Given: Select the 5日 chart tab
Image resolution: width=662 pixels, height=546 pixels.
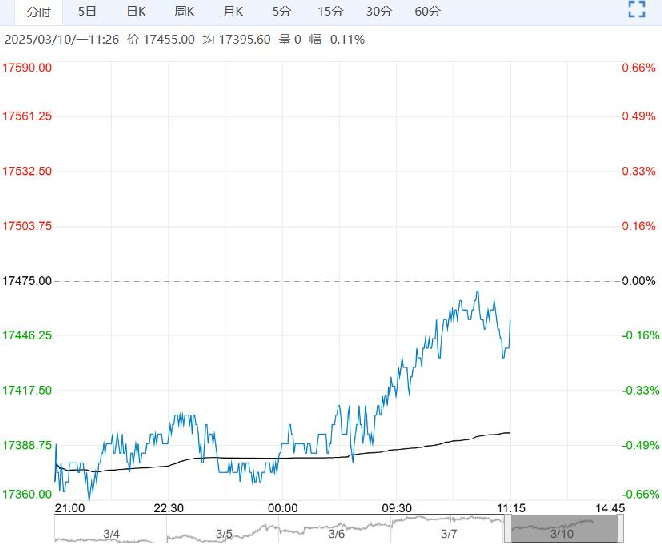Looking at the screenshot, I should (x=87, y=12).
